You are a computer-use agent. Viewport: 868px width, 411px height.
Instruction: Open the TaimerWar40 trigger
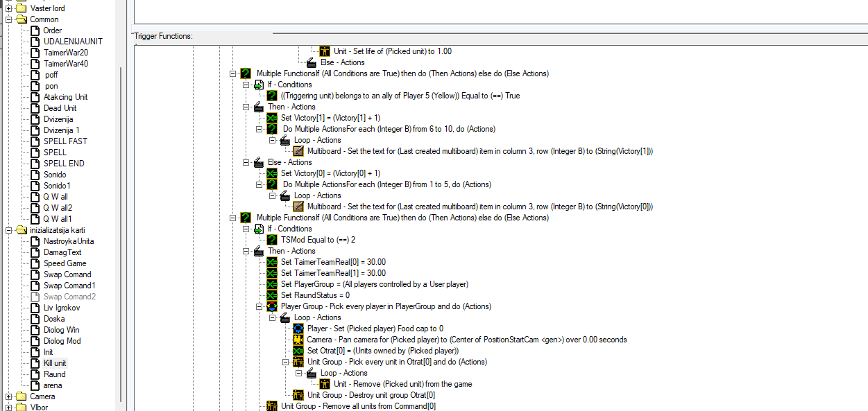65,64
